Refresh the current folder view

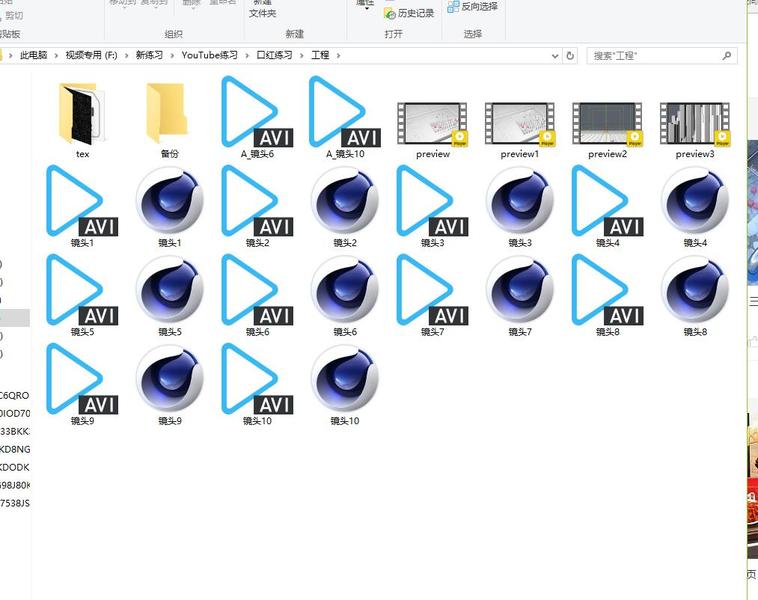(570, 56)
